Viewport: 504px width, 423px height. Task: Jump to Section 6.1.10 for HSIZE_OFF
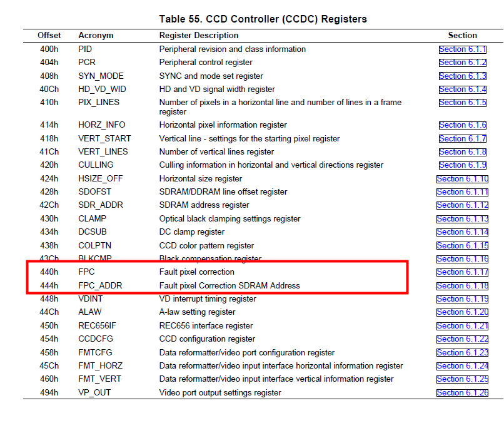tap(462, 179)
